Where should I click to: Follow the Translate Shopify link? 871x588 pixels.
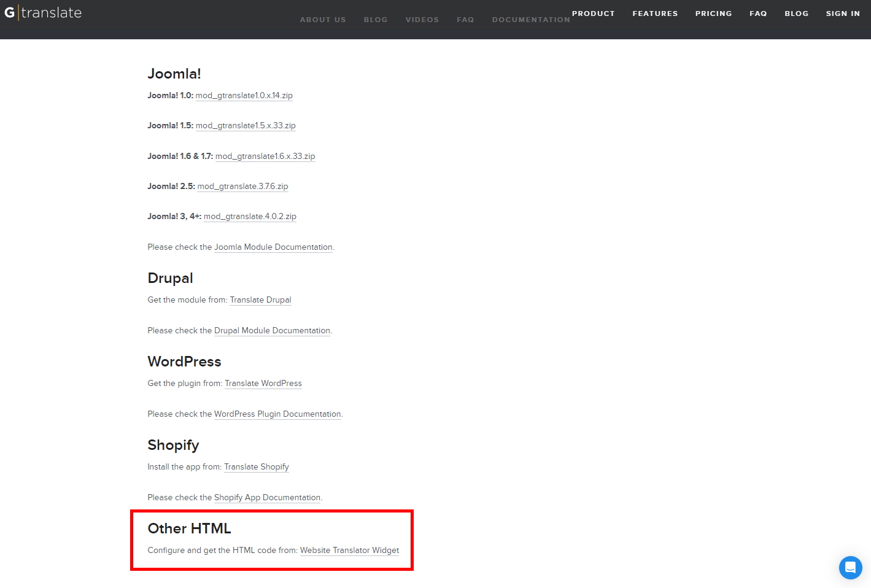click(x=257, y=467)
